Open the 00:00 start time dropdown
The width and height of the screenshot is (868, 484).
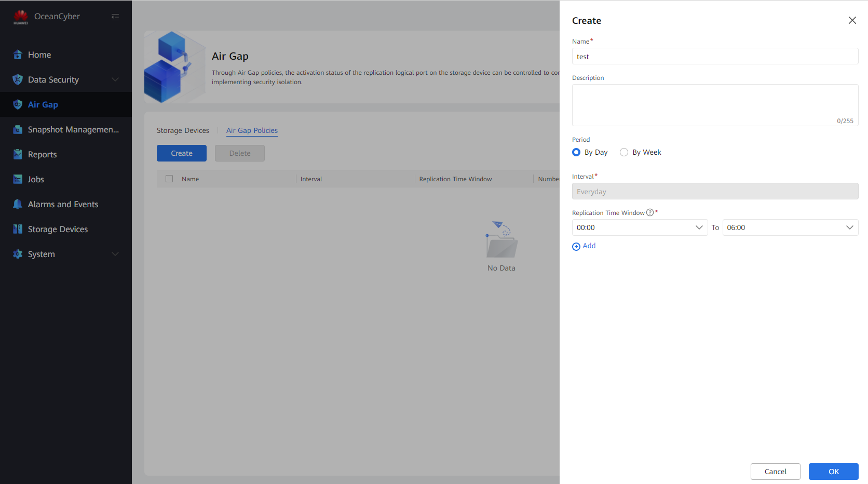[x=639, y=227]
